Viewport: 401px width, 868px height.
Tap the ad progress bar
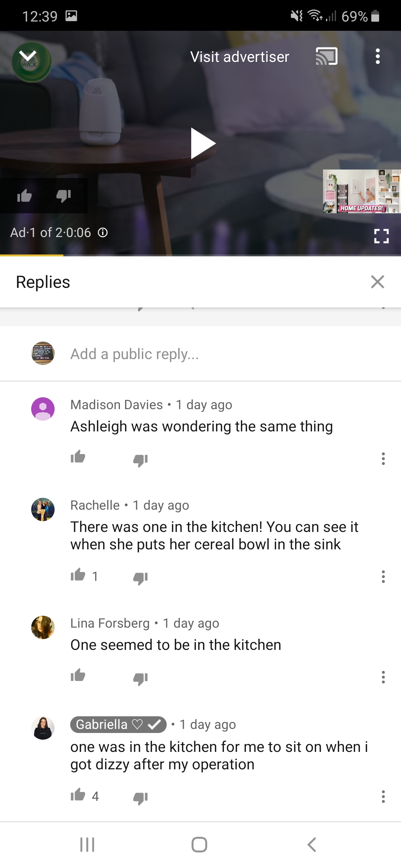pyautogui.click(x=200, y=255)
